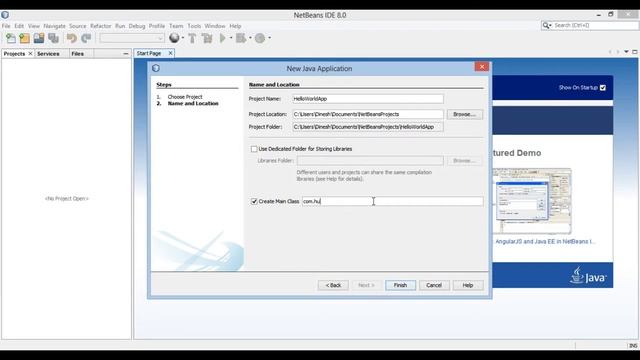This screenshot has width=640, height=360.
Task: Click the New File toolbar icon
Action: pos(11,38)
